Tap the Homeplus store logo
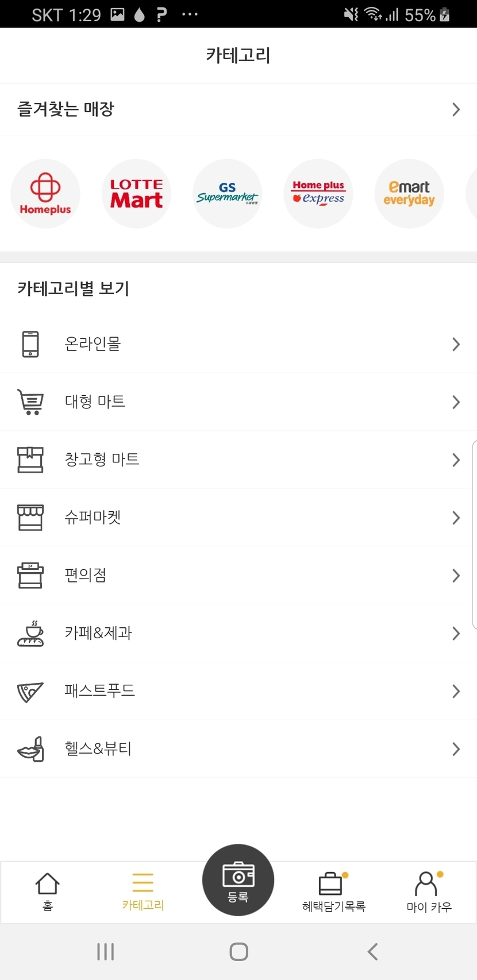The image size is (477, 980). pos(45,194)
